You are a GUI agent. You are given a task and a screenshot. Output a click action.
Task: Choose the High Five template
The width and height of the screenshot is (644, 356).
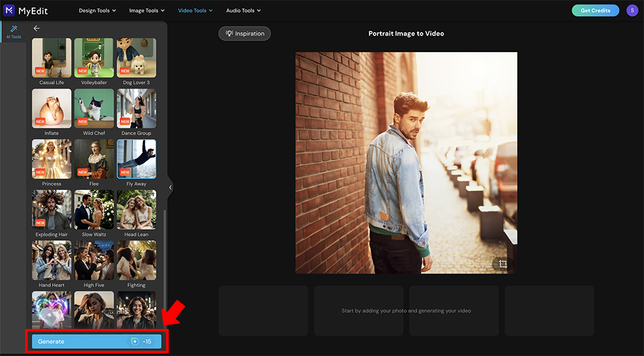click(94, 260)
